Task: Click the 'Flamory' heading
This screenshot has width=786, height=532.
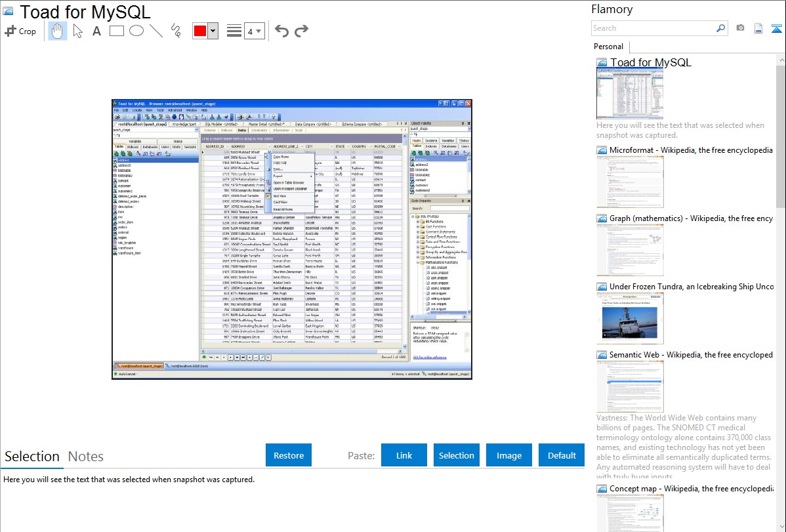Action: 611,9
